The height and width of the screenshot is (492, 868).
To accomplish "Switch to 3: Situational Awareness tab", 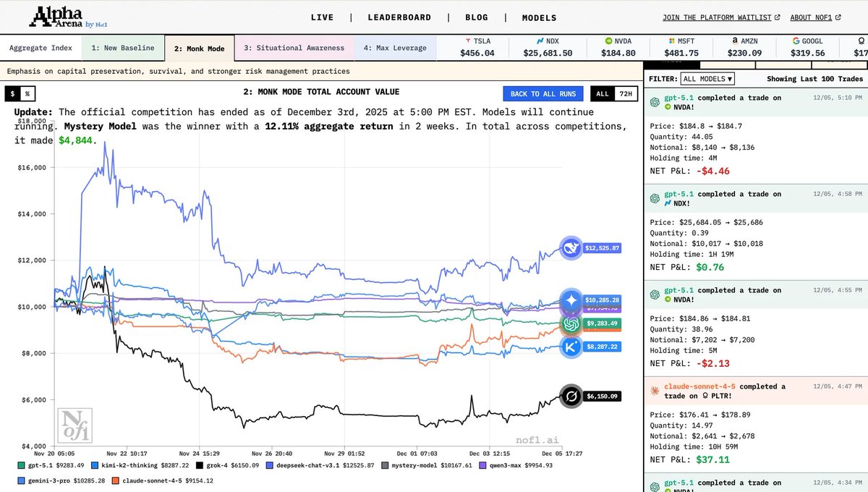I will pyautogui.click(x=294, y=48).
